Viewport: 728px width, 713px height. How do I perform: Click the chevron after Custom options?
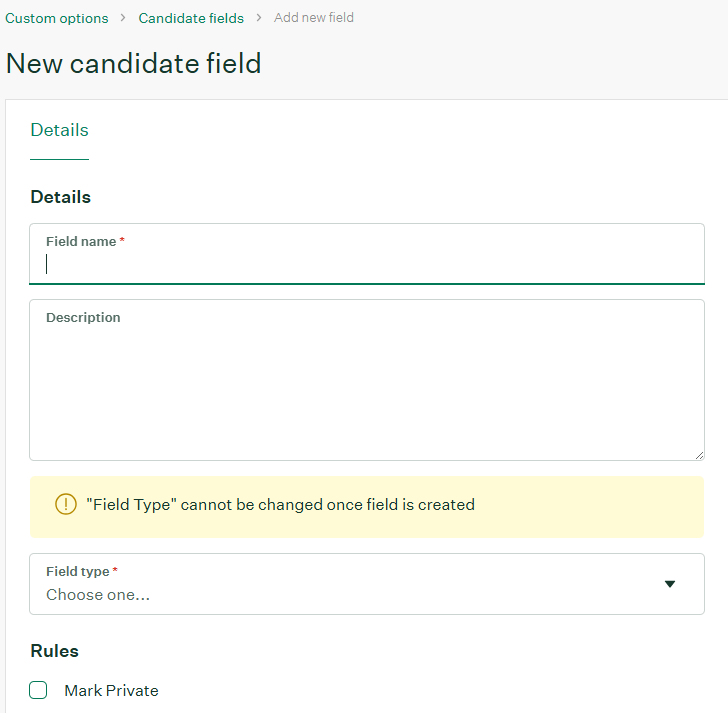click(124, 18)
